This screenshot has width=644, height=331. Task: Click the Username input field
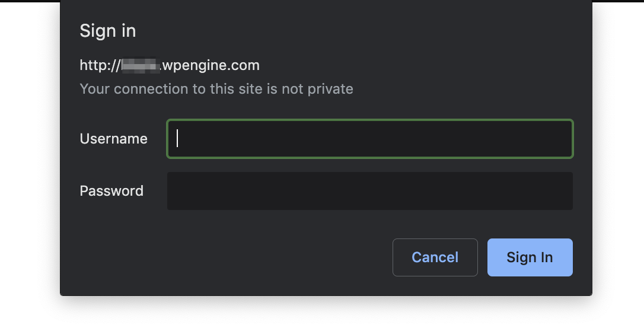point(369,139)
